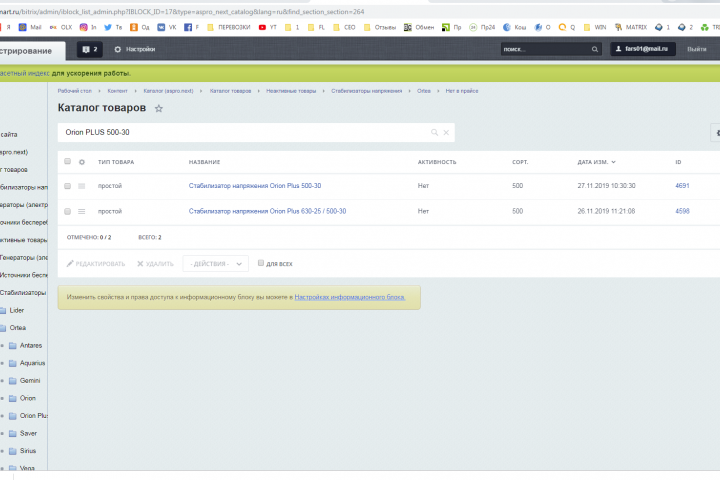The image size is (720, 480).
Task: Sort by АКТИВНОСТЬ column header
Action: tap(437, 162)
